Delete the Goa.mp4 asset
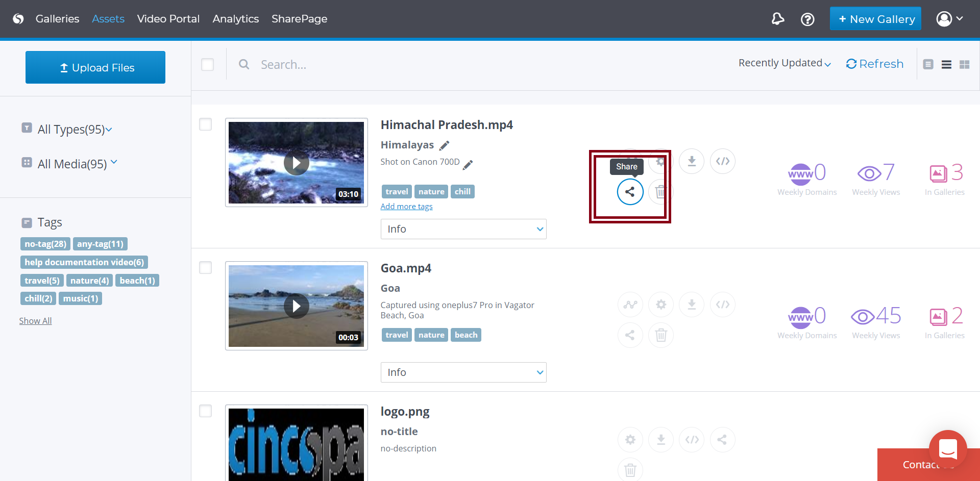 (x=661, y=335)
